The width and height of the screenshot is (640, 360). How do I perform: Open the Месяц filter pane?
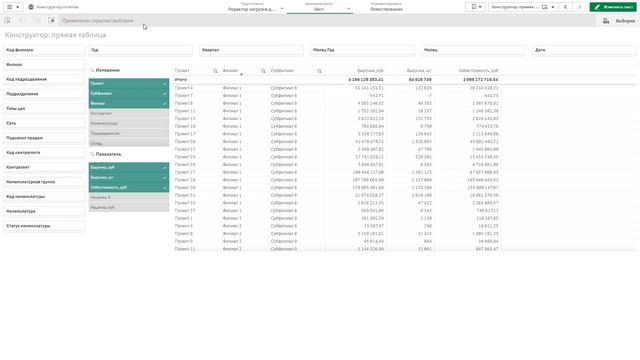pyautogui.click(x=473, y=50)
